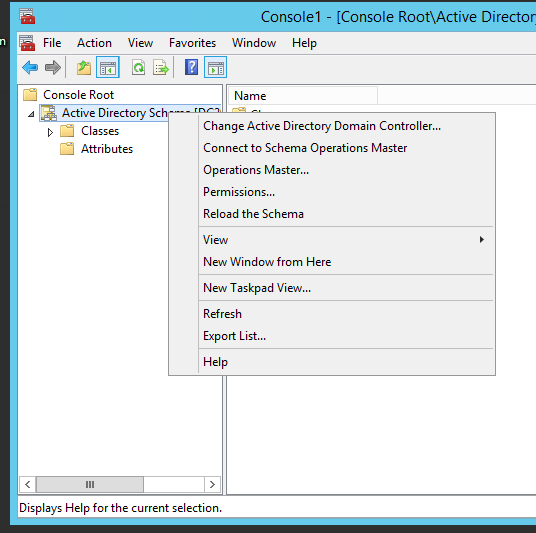Click the MMC icon in title bar
Screen dimensions: 536x533
point(27,16)
